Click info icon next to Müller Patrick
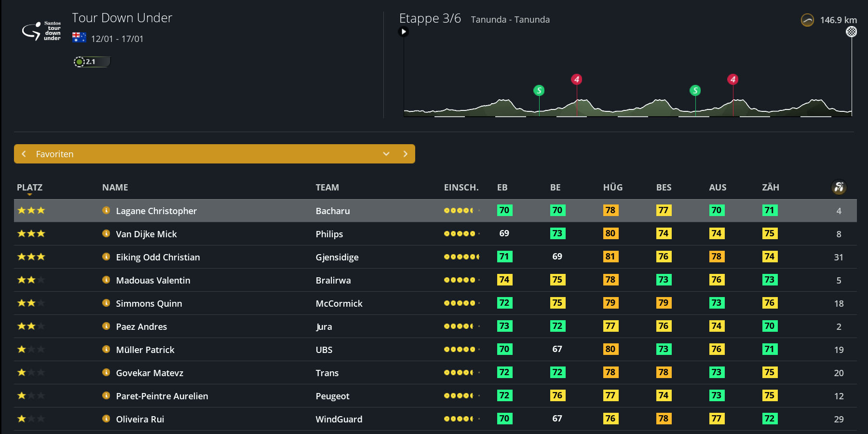This screenshot has width=868, height=434. (106, 349)
